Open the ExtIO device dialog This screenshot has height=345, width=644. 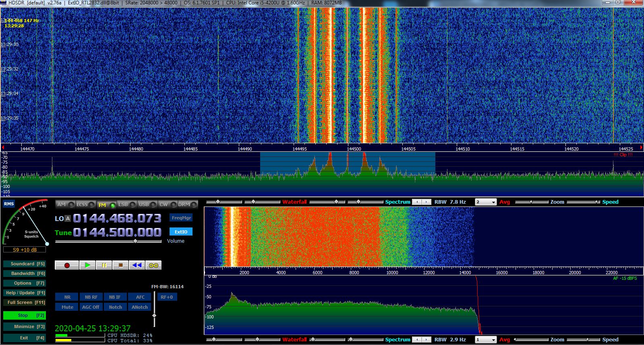click(181, 232)
